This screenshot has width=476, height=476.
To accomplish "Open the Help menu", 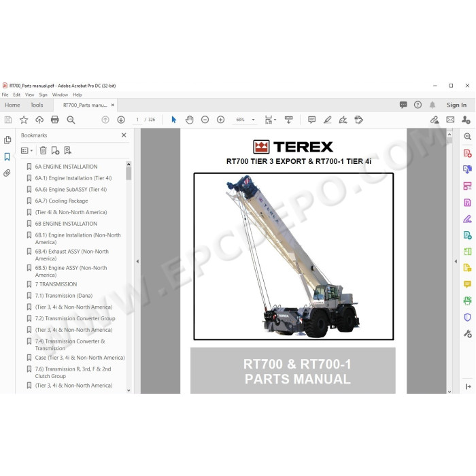I will (78, 95).
